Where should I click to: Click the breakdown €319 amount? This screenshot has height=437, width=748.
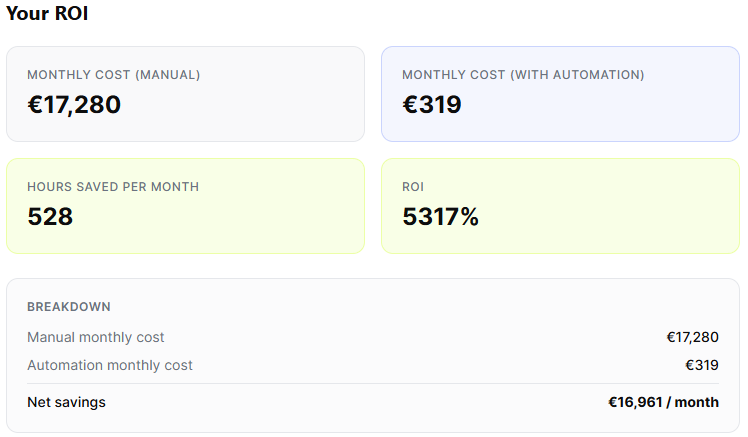(x=701, y=365)
